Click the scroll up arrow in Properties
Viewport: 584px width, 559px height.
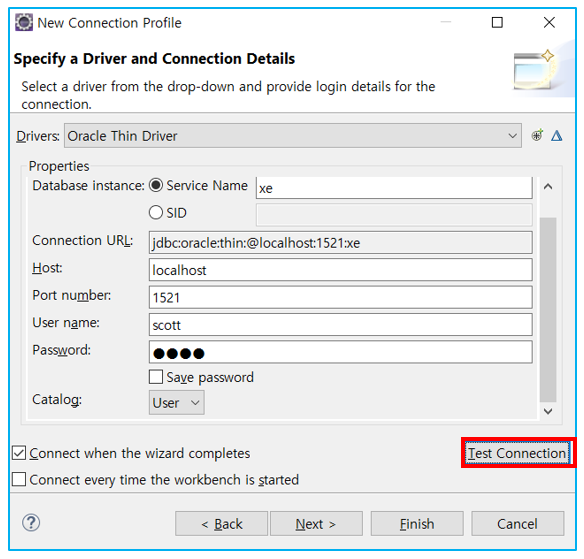548,186
